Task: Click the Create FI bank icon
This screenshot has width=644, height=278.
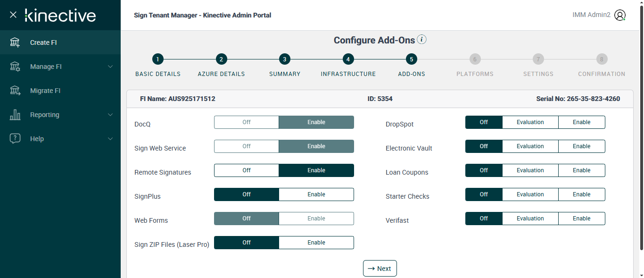Action: [x=15, y=42]
